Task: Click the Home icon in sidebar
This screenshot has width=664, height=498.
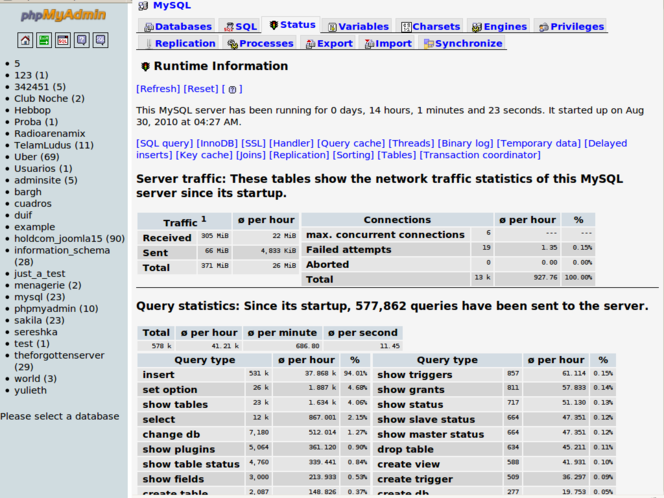Action: [25, 40]
